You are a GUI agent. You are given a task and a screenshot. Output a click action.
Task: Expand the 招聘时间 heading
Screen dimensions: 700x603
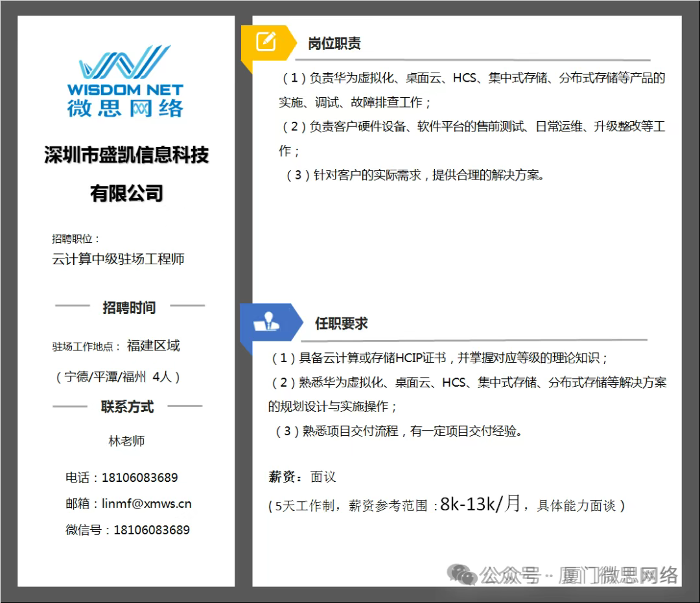pyautogui.click(x=128, y=308)
